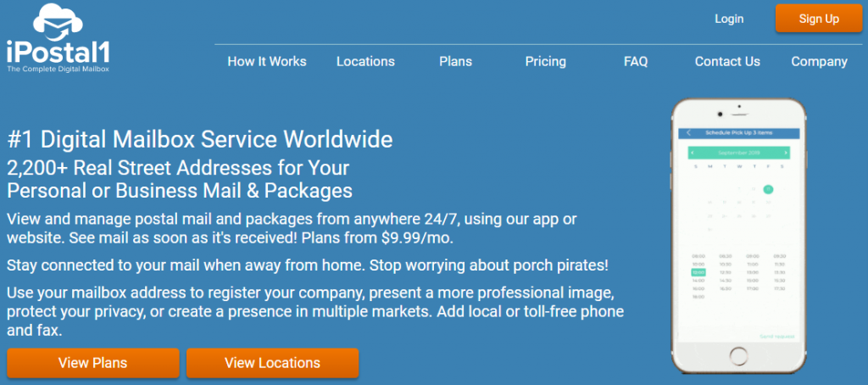Image resolution: width=868 pixels, height=385 pixels.
Task: Click the 'Plans from $9.99/mo.' text
Action: pos(376,238)
